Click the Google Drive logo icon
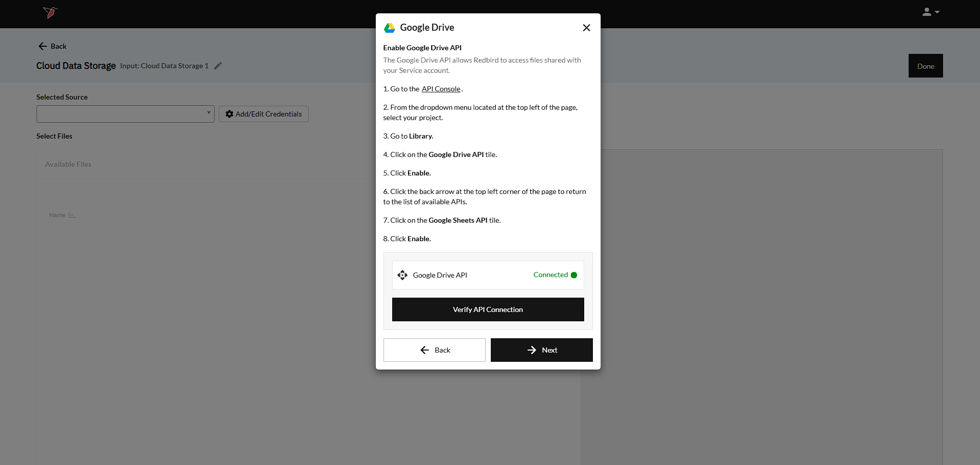Image resolution: width=980 pixels, height=465 pixels. [x=390, y=28]
